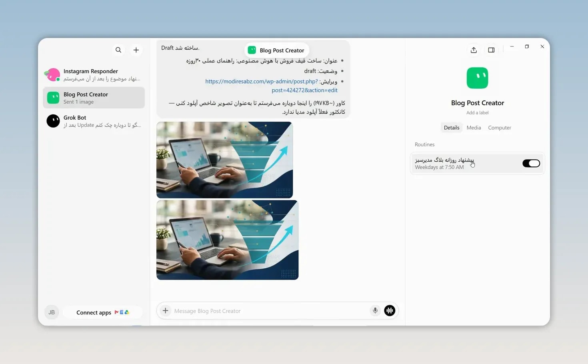
Task: Open the first laptop funnel image thumbnail
Action: 224,160
